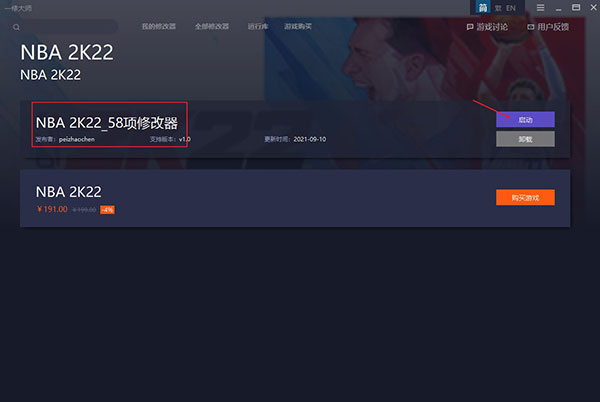Open the 运行库 tab
The height and width of the screenshot is (402, 600).
tap(258, 26)
